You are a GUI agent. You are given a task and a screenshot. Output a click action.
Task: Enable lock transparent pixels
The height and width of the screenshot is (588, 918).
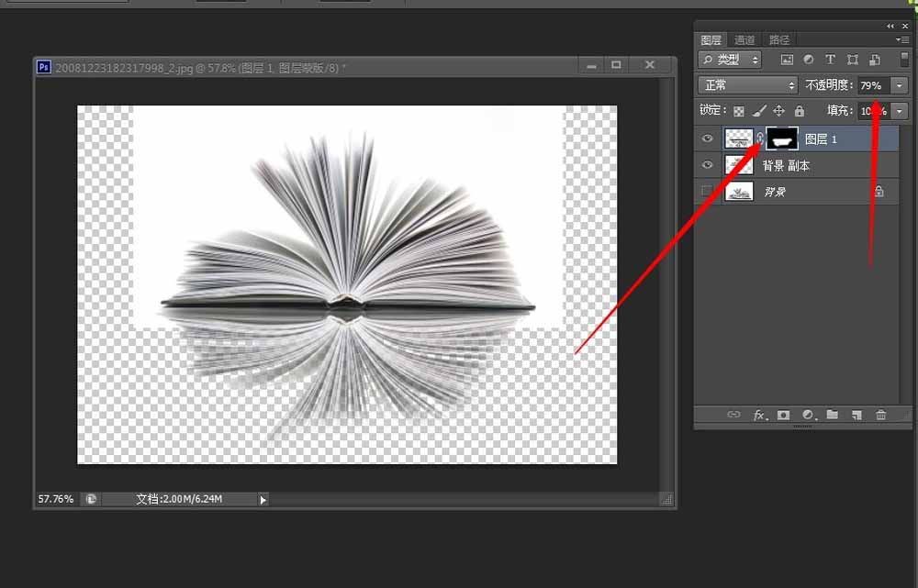point(739,110)
